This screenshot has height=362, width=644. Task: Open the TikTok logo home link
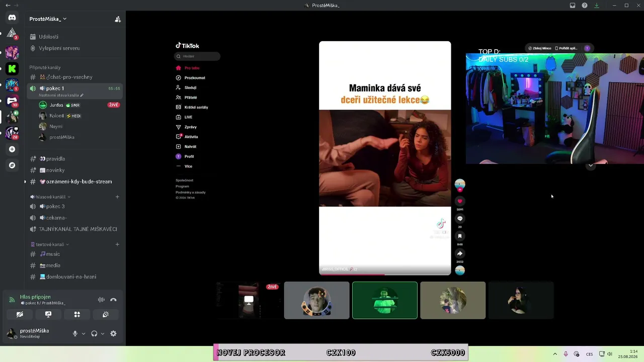187,46
